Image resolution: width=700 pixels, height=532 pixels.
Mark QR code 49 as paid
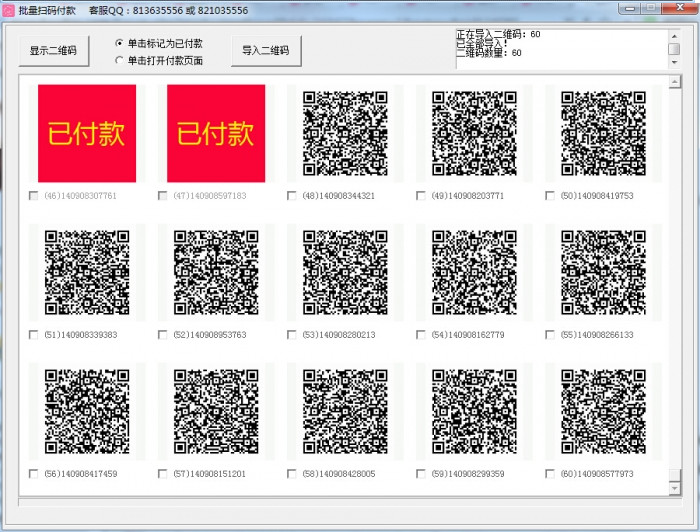[474, 133]
